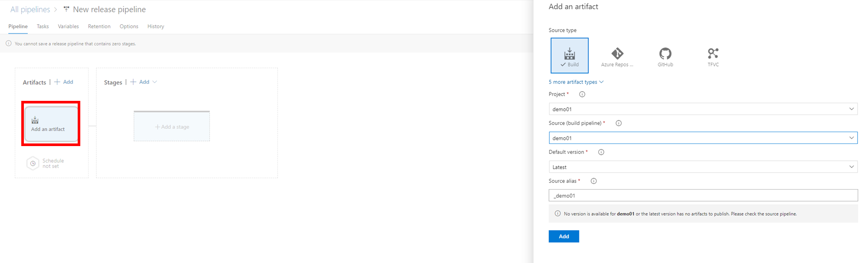Click the Add an artifact heading
Viewport: 868px width, 263px height.
pyautogui.click(x=573, y=7)
